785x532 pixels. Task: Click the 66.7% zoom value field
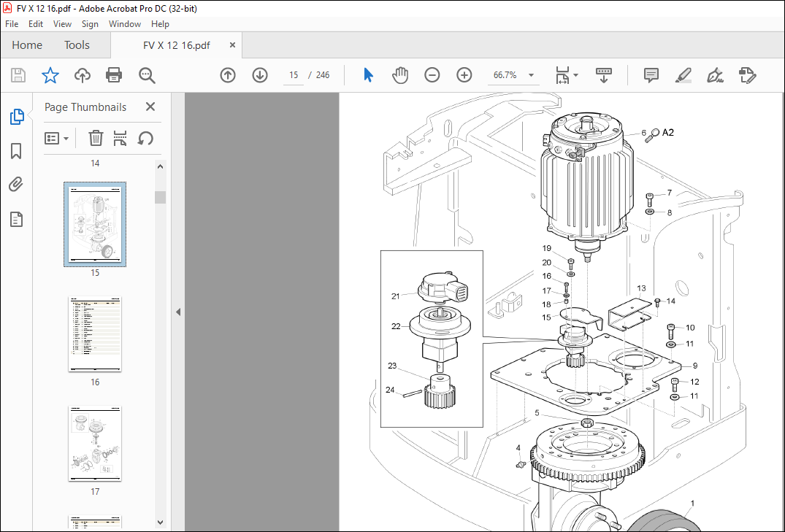(x=505, y=75)
